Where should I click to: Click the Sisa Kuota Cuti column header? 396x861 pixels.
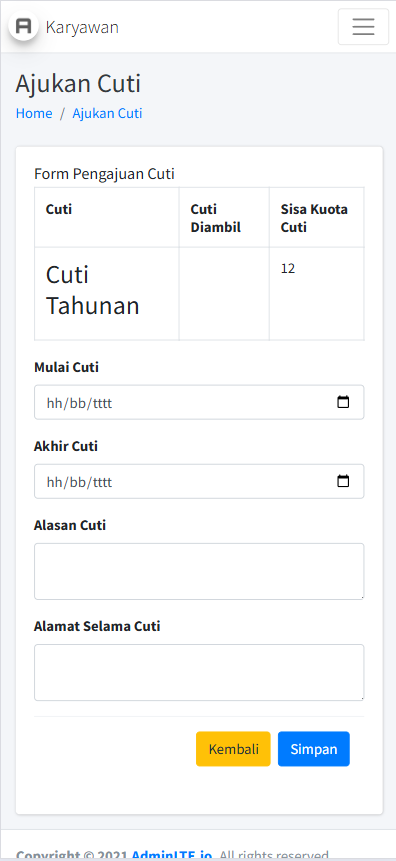[316, 218]
